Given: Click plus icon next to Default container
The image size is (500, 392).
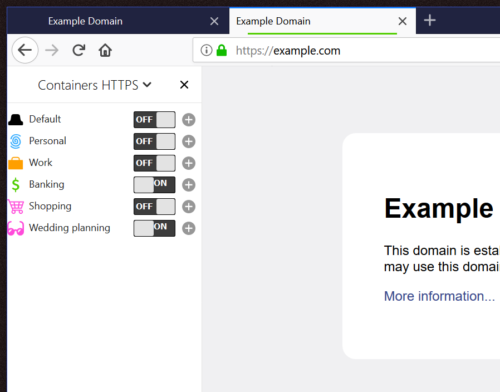Looking at the screenshot, I should (189, 120).
